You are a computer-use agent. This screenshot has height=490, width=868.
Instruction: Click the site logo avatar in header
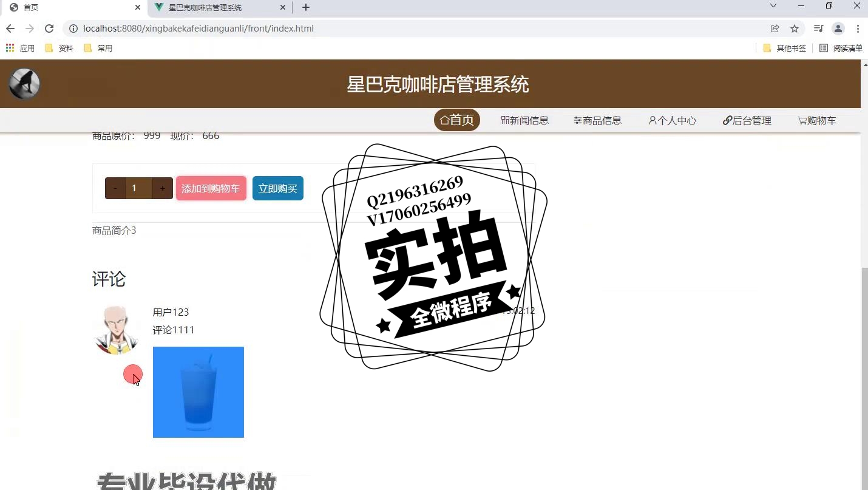point(24,84)
